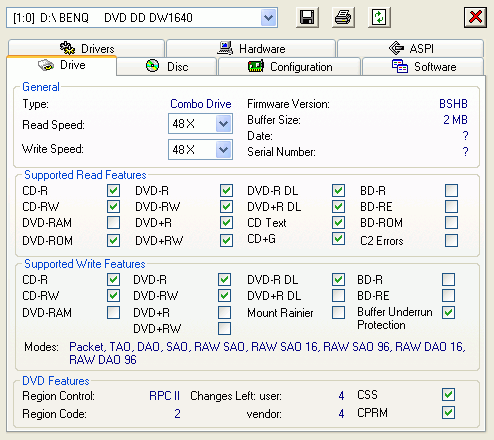Close the window with red X

pyautogui.click(x=475, y=17)
